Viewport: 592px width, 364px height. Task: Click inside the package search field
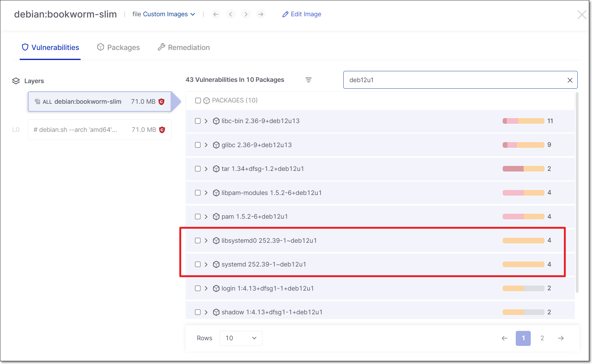click(453, 80)
